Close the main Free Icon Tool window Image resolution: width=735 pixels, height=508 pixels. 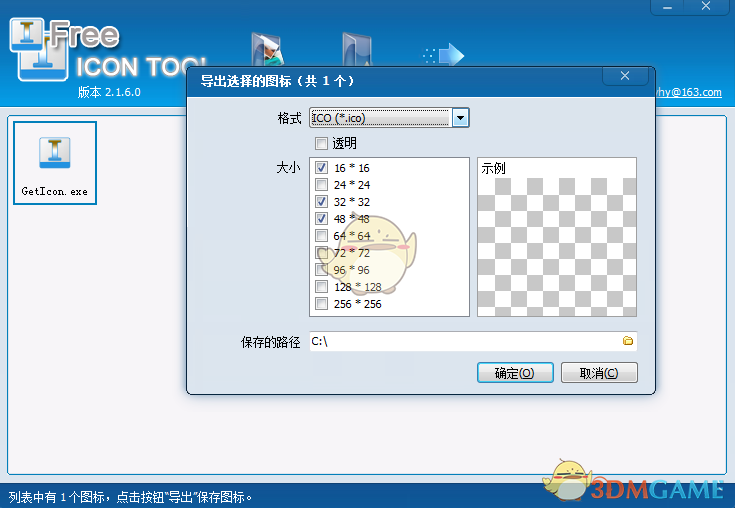pos(706,7)
